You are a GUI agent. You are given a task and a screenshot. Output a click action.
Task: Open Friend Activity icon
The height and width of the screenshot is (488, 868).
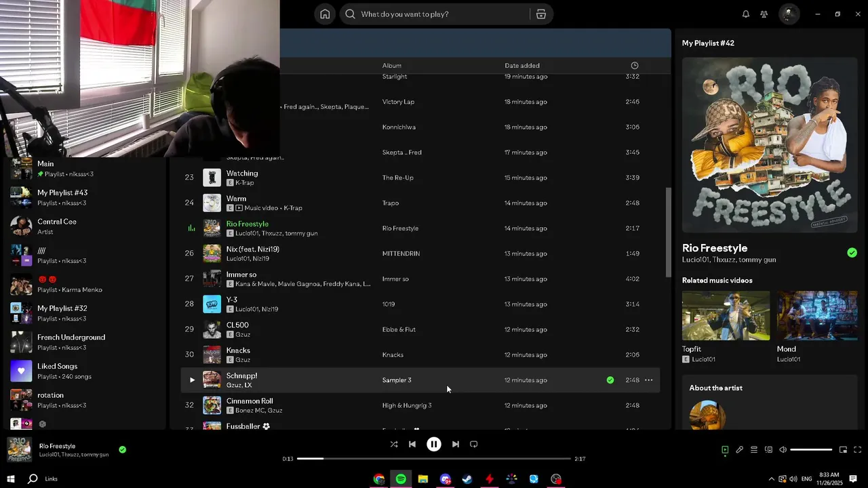(764, 14)
